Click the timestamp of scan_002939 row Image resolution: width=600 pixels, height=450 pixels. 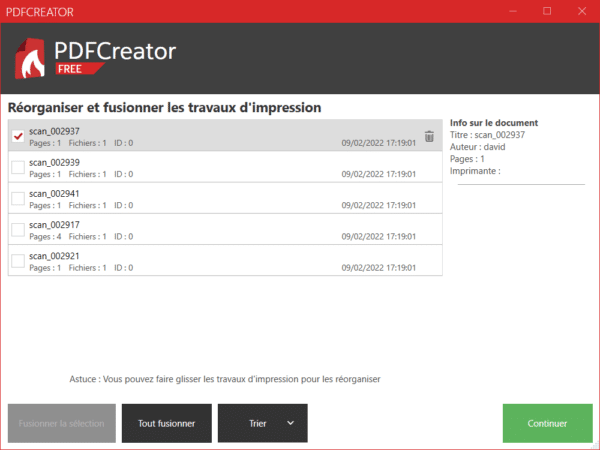point(378,174)
